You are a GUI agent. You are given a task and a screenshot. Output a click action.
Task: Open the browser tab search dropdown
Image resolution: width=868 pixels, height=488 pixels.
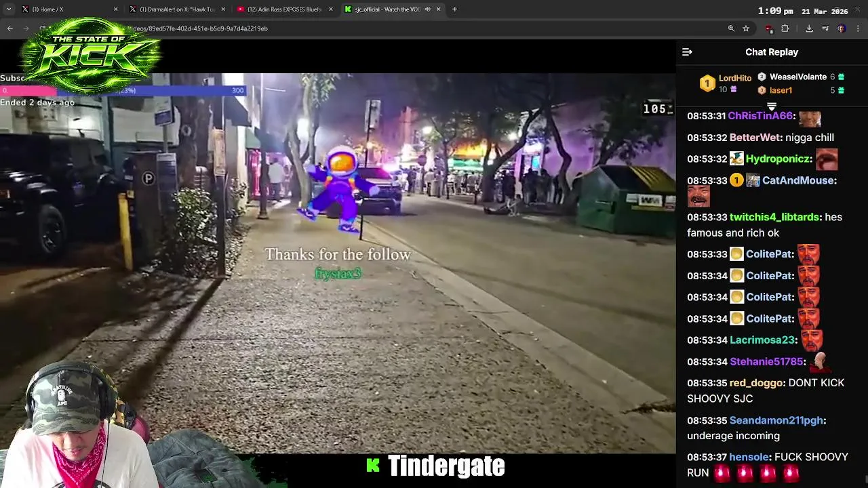pos(9,9)
